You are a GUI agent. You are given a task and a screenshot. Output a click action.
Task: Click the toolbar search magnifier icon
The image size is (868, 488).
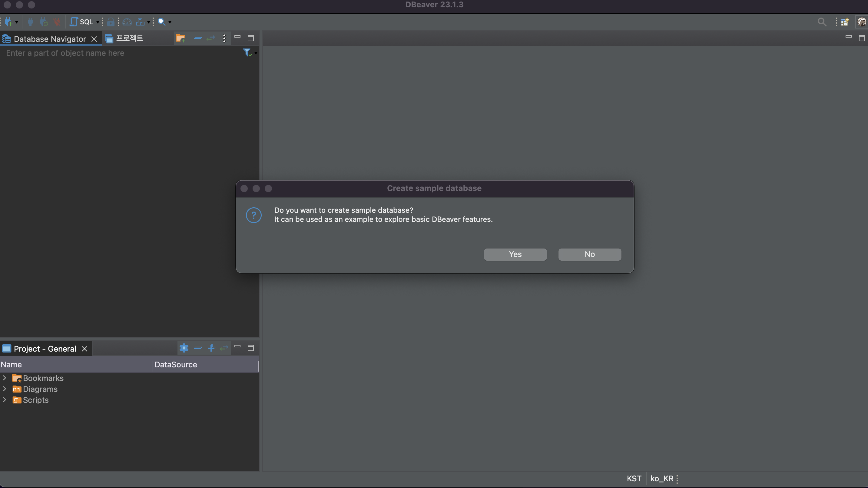(162, 22)
